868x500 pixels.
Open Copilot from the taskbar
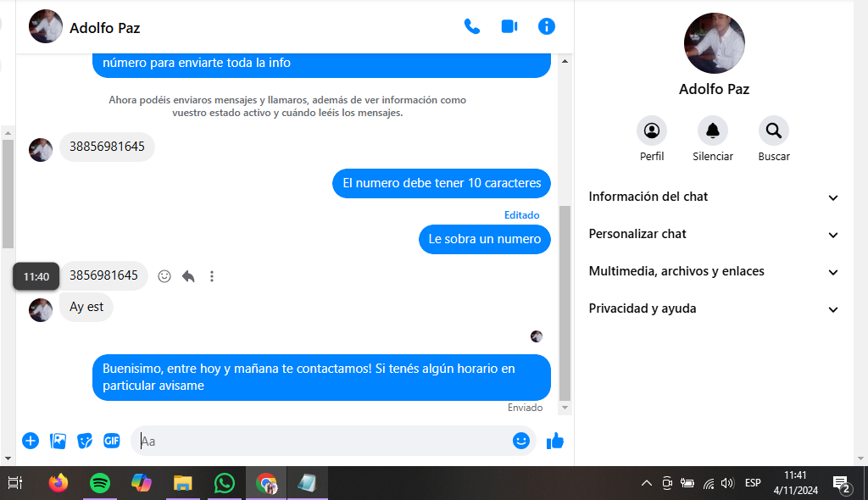pyautogui.click(x=142, y=483)
